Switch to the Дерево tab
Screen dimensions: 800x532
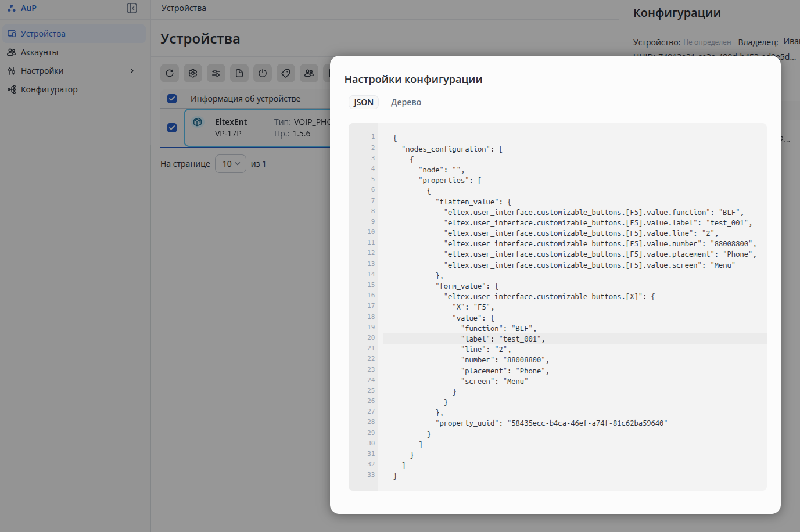pyautogui.click(x=406, y=102)
